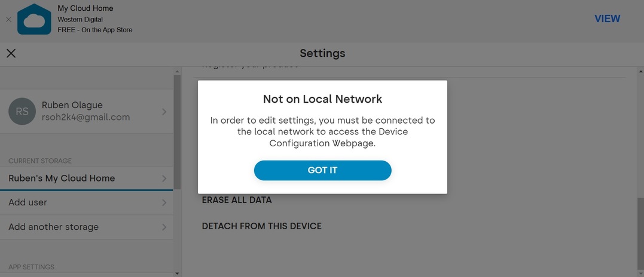
Task: Open the Add user chevron arrow
Action: coord(164,202)
